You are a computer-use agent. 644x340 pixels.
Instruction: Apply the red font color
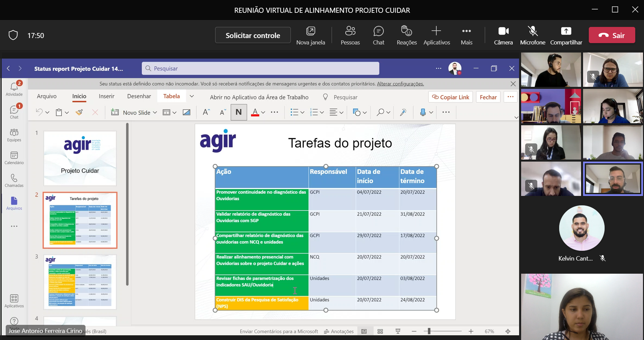tap(255, 112)
